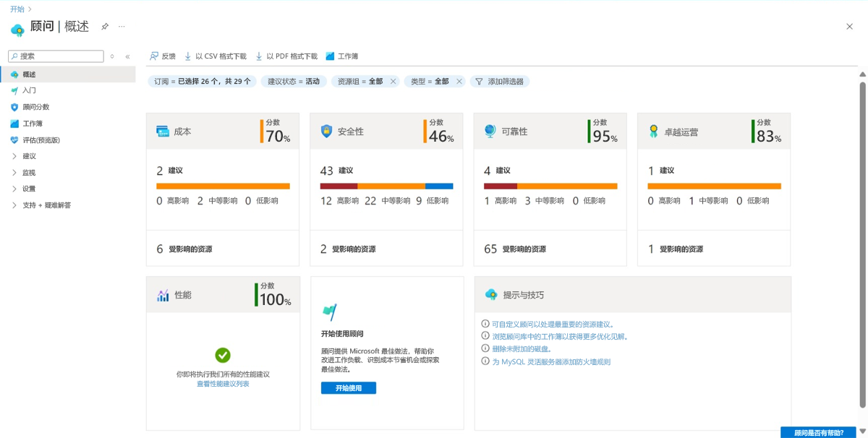The image size is (868, 438).
Task: Open the 可靠性 card title
Action: point(514,132)
